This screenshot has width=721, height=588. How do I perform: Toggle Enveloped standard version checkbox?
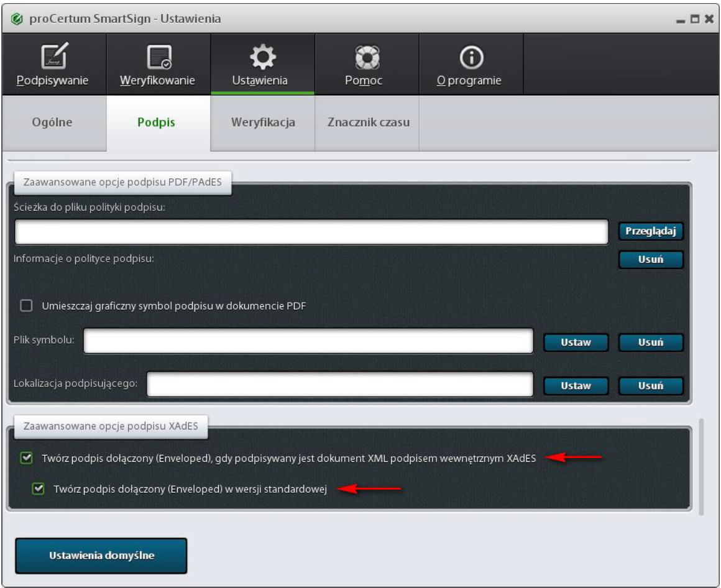38,489
